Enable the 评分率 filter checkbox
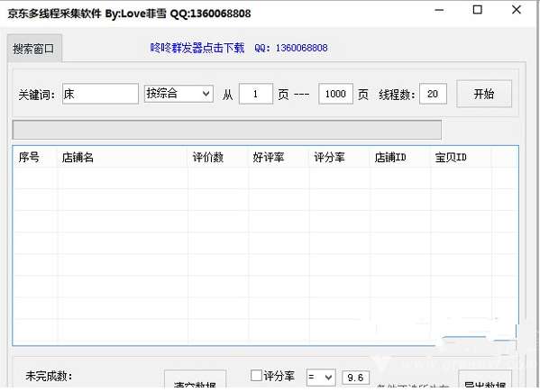 (256, 376)
